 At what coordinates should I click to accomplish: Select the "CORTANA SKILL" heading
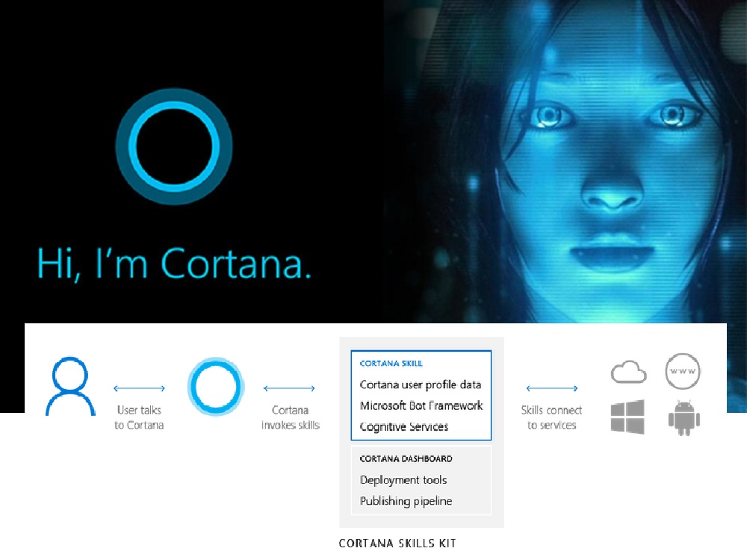391,364
